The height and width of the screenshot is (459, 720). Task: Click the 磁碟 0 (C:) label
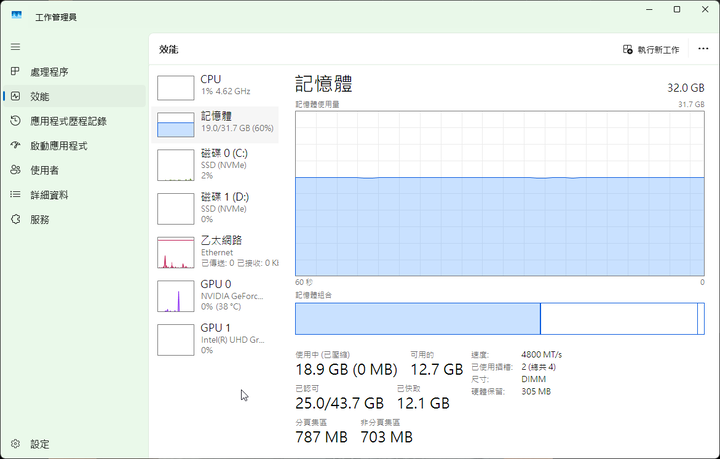point(224,153)
